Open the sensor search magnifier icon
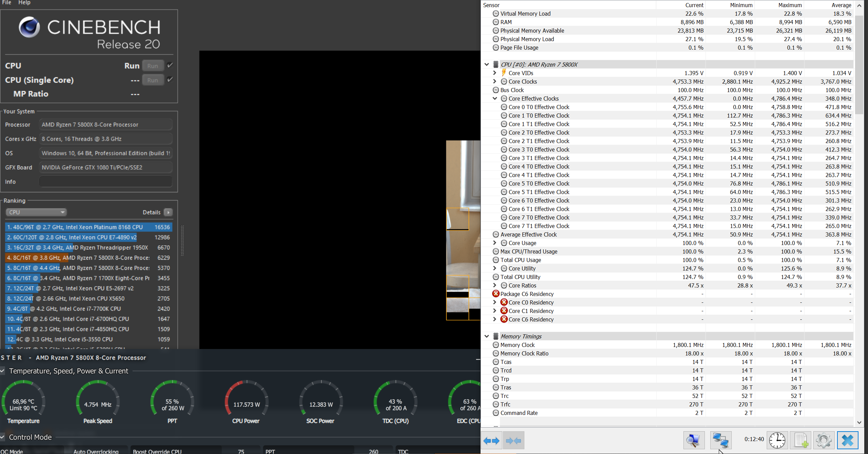The height and width of the screenshot is (454, 868). (694, 440)
